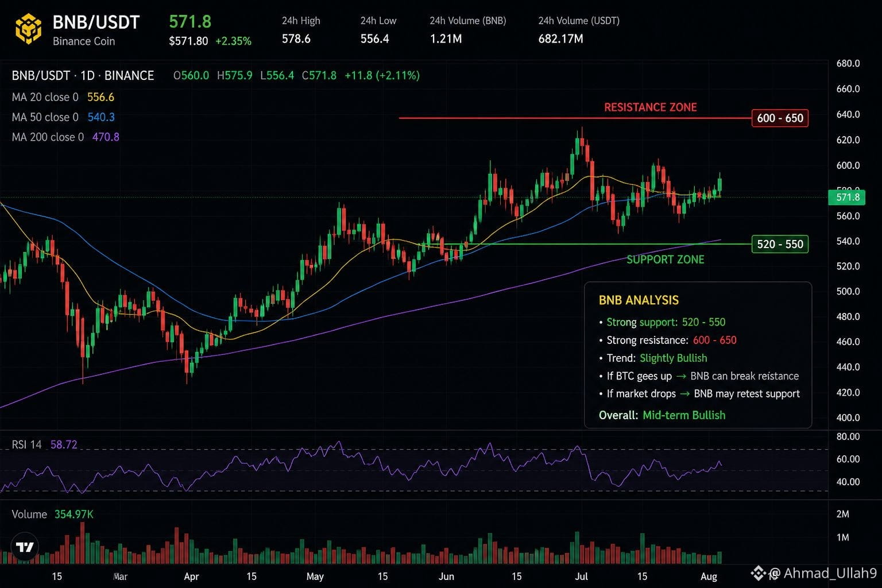Click the Overall: Mid-term Bullish line
This screenshot has height=588, width=882.
click(x=662, y=415)
